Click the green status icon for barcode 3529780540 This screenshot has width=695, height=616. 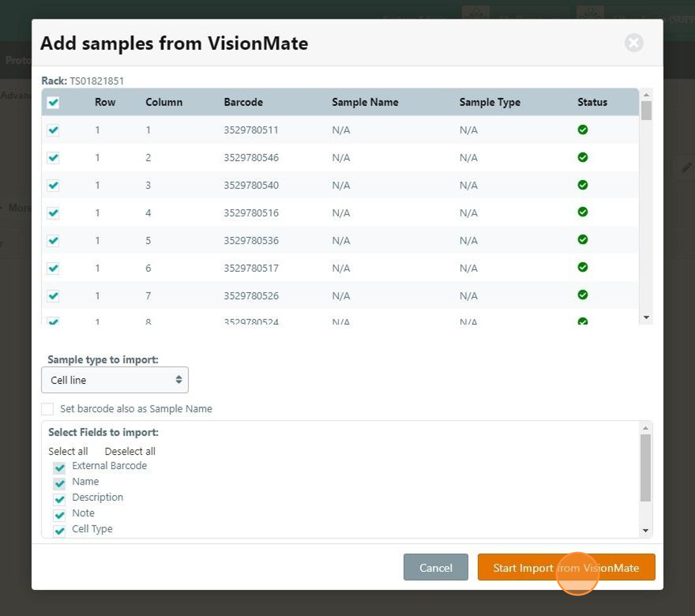coord(583,185)
